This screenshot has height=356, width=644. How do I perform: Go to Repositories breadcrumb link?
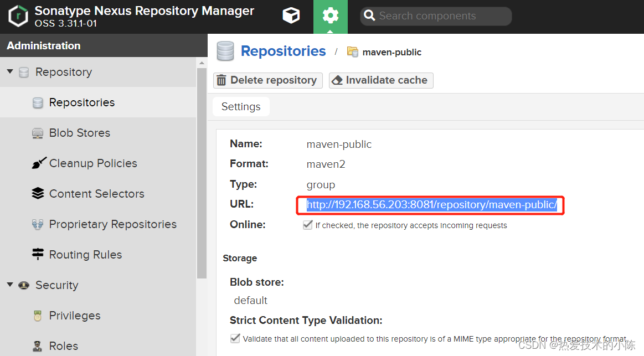283,51
